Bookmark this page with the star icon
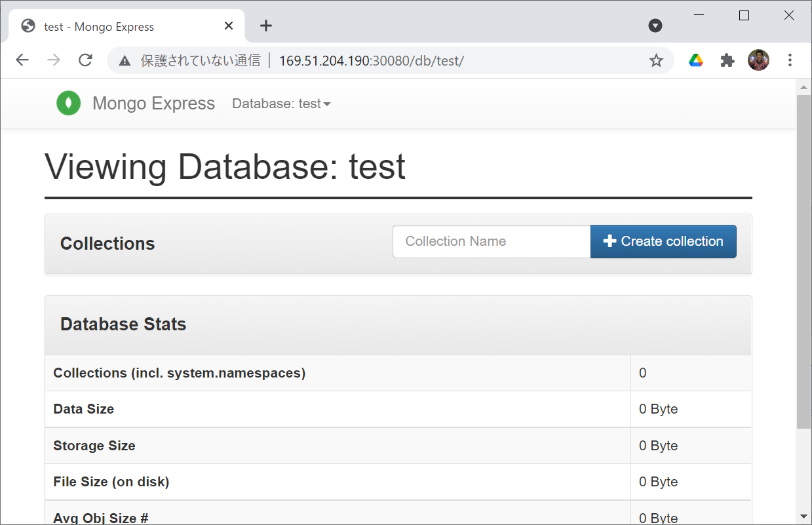Image resolution: width=812 pixels, height=525 pixels. pyautogui.click(x=656, y=60)
